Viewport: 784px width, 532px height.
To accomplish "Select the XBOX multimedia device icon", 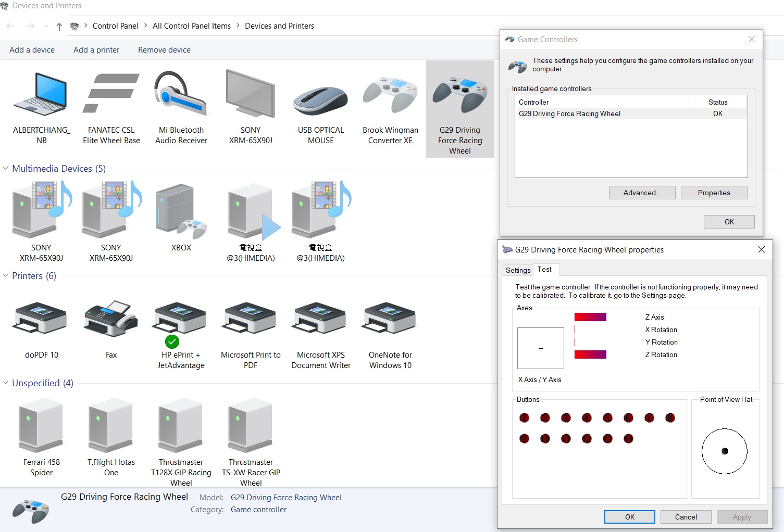I will [x=181, y=211].
